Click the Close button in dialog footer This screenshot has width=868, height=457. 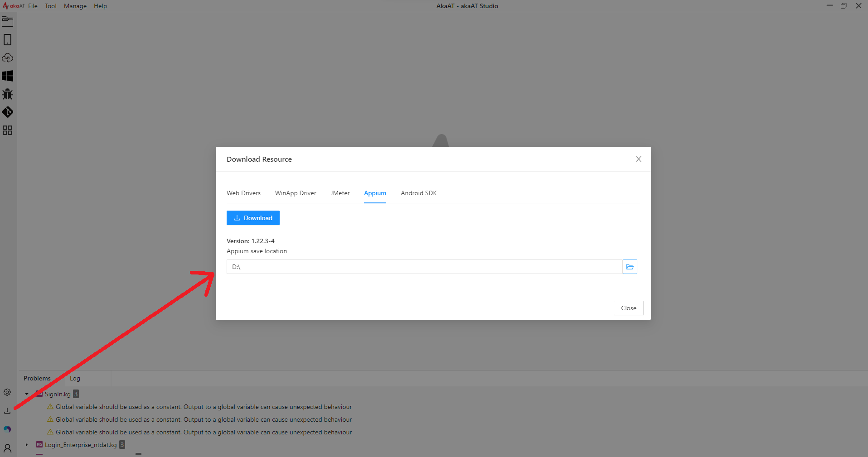click(x=629, y=308)
